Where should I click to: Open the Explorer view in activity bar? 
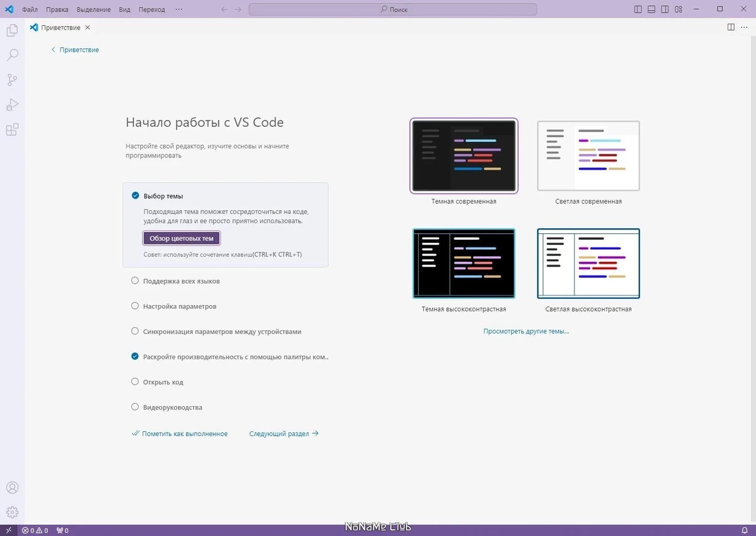coord(12,30)
